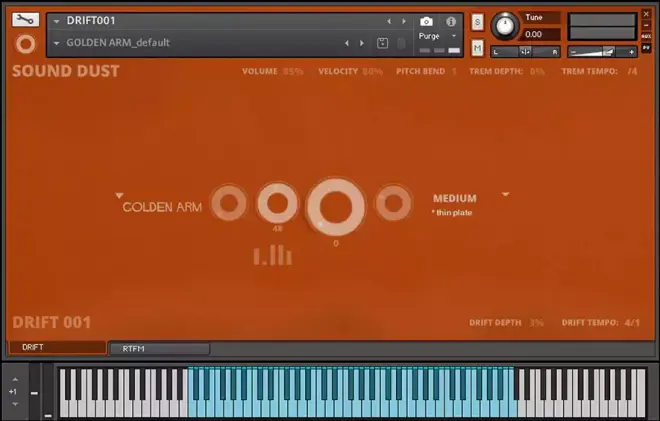
Task: Shift keyboard octave up with the arrow
Action: [x=15, y=379]
